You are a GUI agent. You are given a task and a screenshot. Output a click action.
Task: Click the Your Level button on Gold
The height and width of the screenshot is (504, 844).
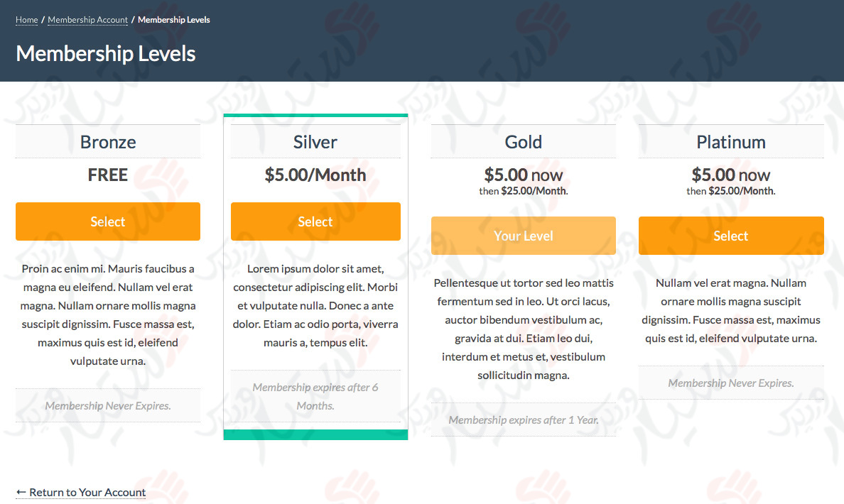pyautogui.click(x=523, y=235)
